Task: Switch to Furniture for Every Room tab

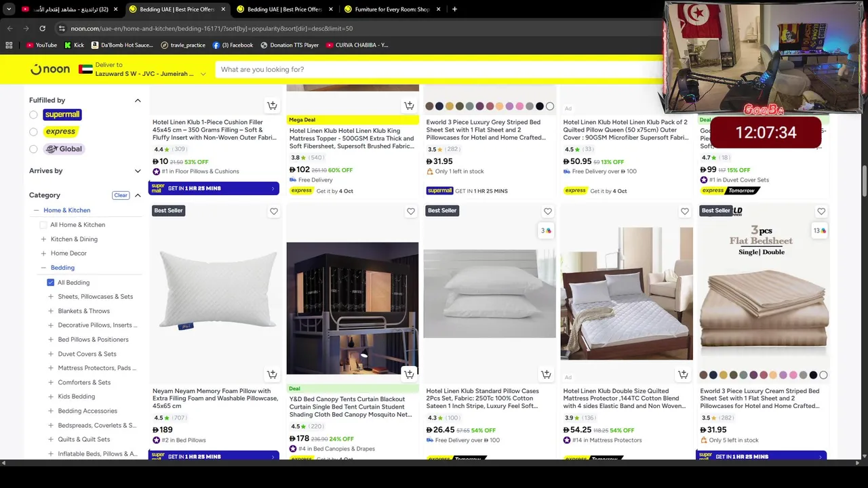Action: (x=392, y=9)
